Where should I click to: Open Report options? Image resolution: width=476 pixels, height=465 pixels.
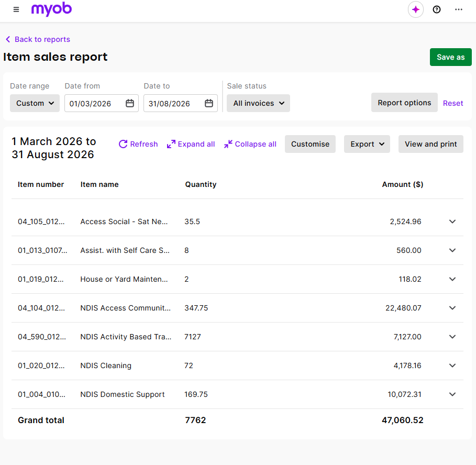(404, 103)
